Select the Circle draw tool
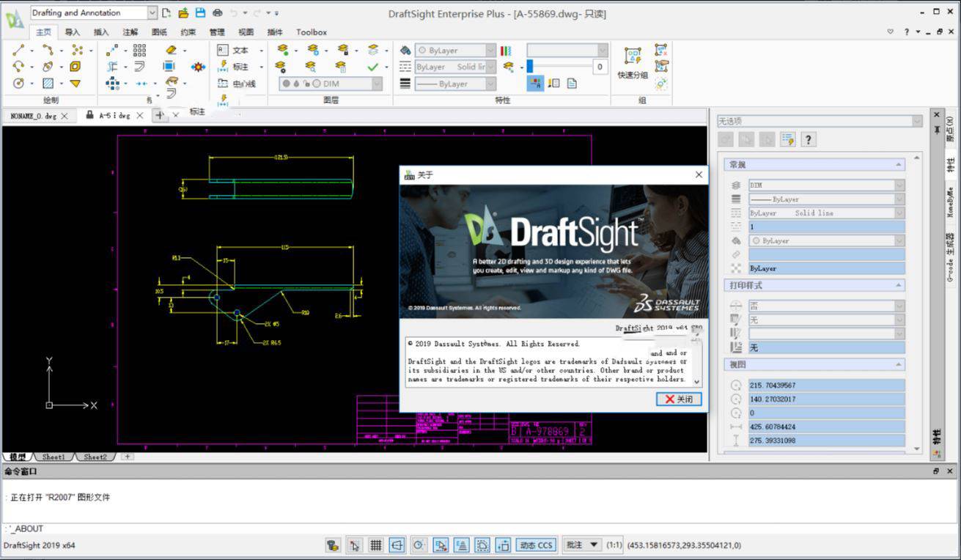The width and height of the screenshot is (961, 560). tap(18, 84)
